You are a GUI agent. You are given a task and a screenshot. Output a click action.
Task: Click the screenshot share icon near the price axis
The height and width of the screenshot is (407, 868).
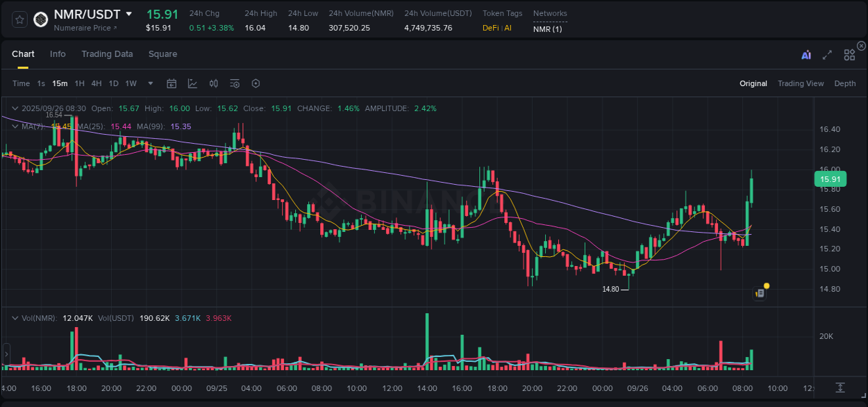[760, 292]
